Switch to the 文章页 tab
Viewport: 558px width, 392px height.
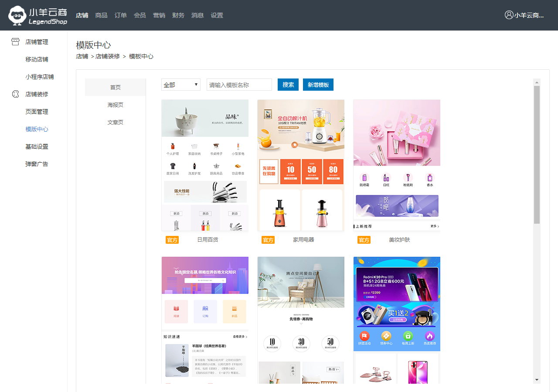tap(116, 122)
